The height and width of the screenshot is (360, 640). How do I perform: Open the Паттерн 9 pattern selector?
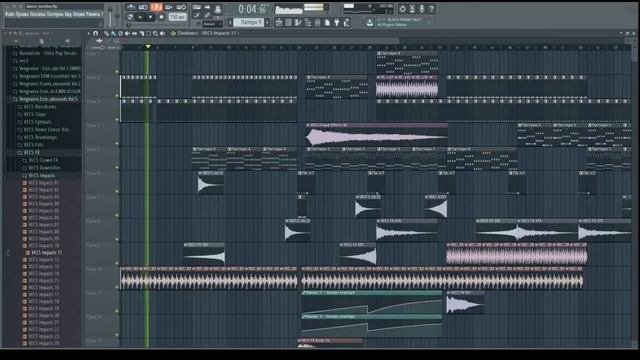point(249,22)
